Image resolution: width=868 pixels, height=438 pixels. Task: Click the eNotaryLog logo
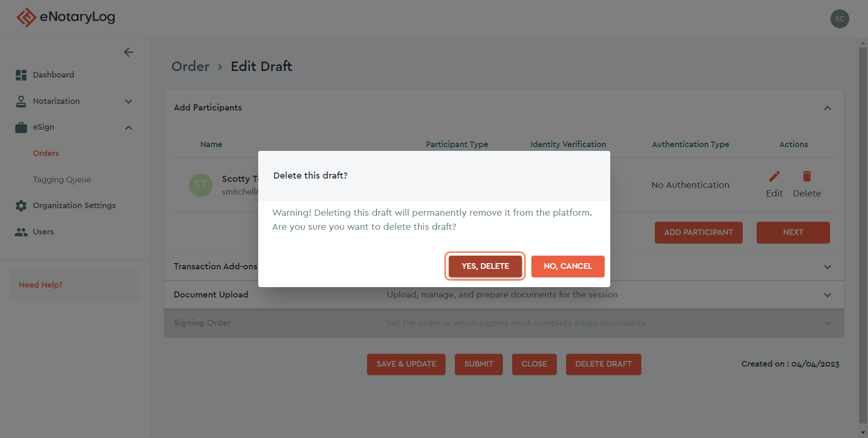pyautogui.click(x=66, y=17)
